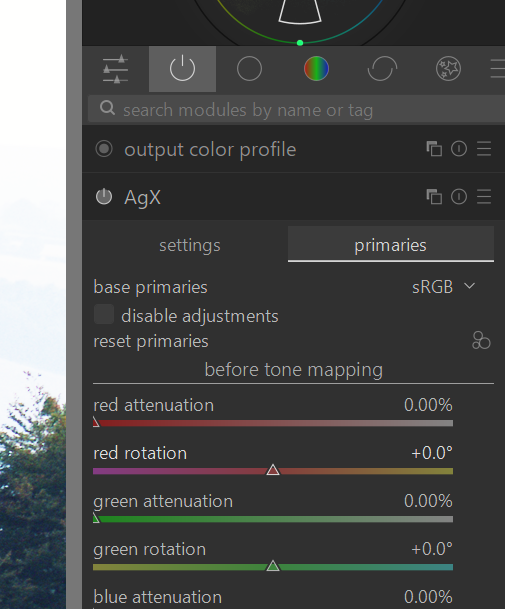Enable the disable adjustments checkbox
This screenshot has width=505, height=609.
click(x=104, y=314)
